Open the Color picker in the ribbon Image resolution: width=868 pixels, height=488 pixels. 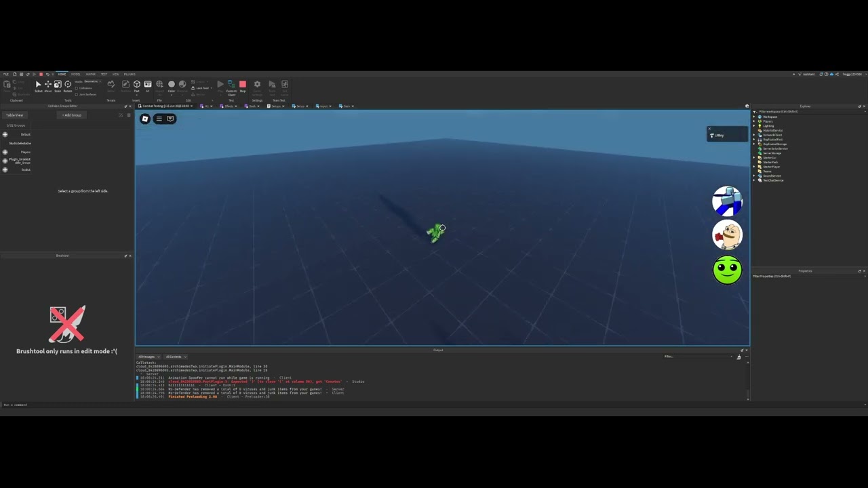pyautogui.click(x=170, y=84)
